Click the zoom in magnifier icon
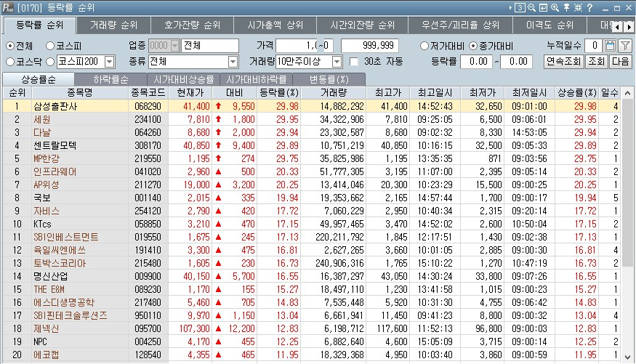The height and width of the screenshot is (364, 636). point(555,8)
